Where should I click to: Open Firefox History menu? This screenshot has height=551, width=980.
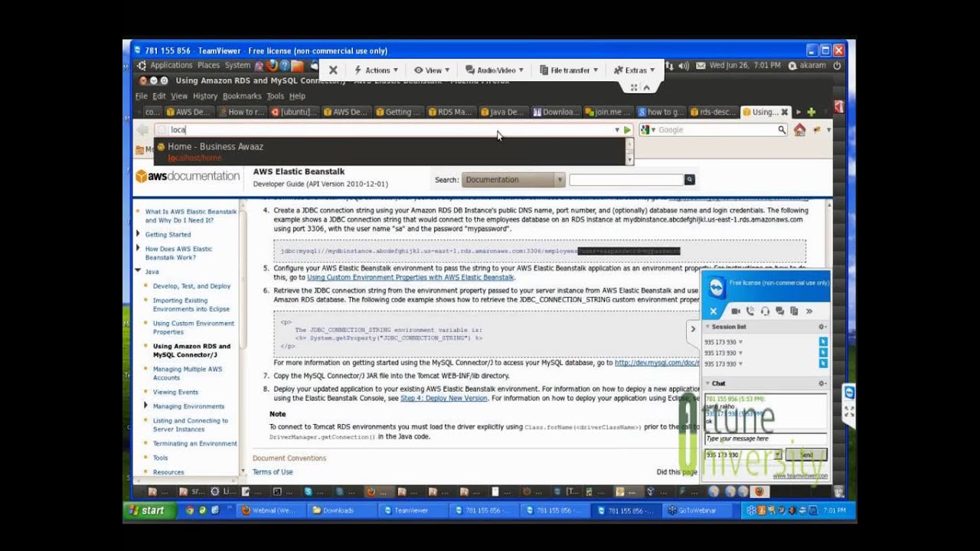click(205, 96)
